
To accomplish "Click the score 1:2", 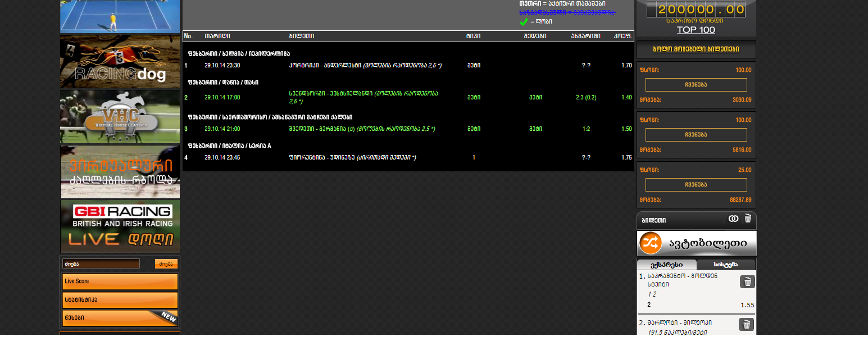I will tap(586, 129).
